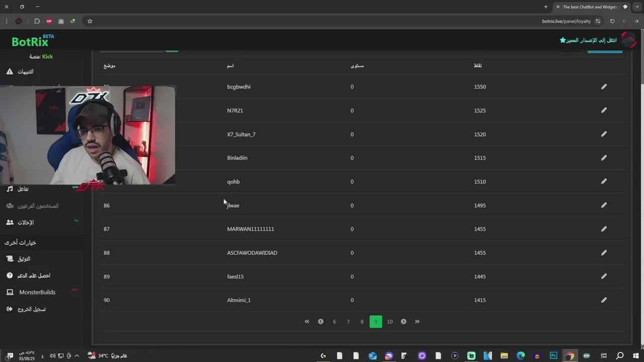Viewport: 644px width, 362px height.
Task: Open Windows Start menu
Action: click(x=636, y=355)
